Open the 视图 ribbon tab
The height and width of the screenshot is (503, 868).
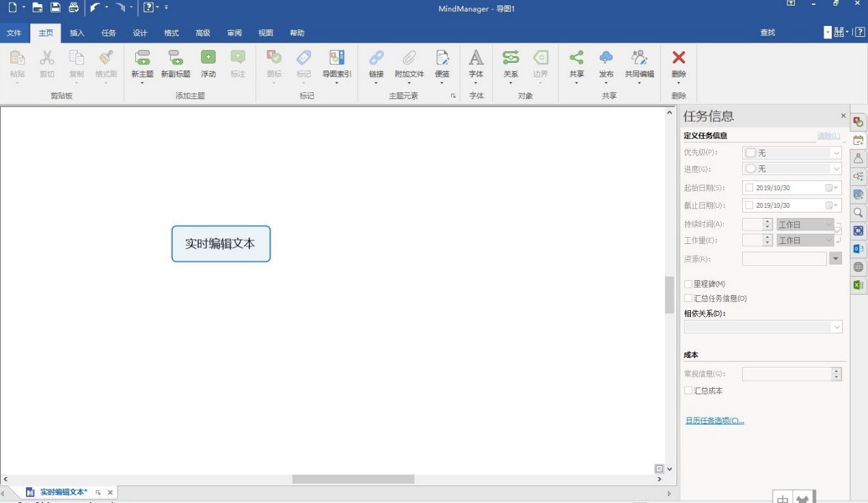click(x=265, y=32)
